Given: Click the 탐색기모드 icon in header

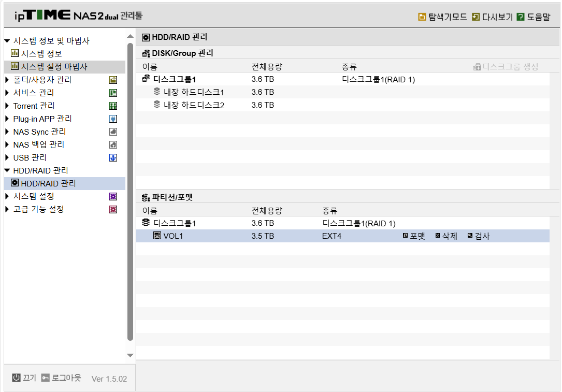Looking at the screenshot, I should (x=422, y=17).
